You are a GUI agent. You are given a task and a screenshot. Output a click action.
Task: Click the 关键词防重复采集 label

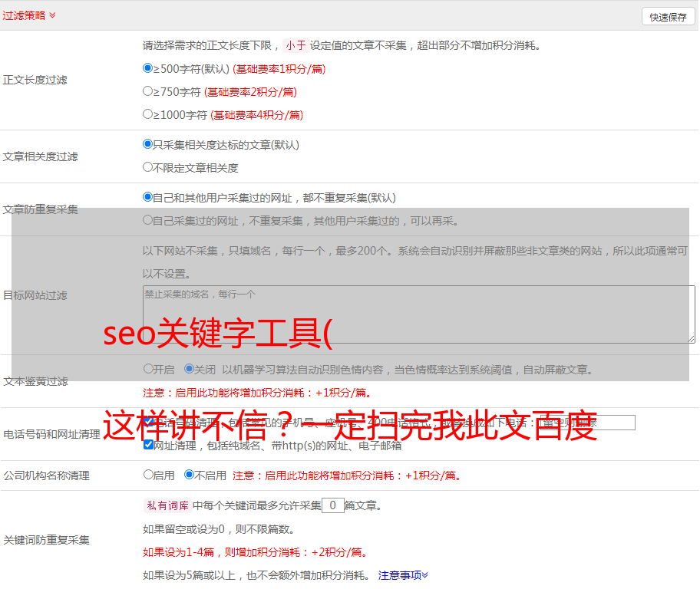click(x=46, y=540)
